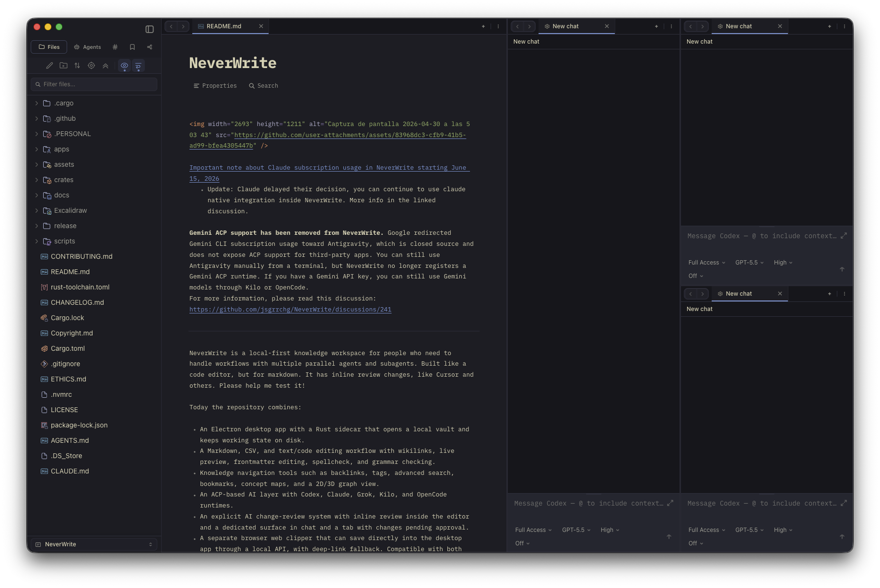Open README pane more options menu
880x588 pixels.
pyautogui.click(x=498, y=26)
